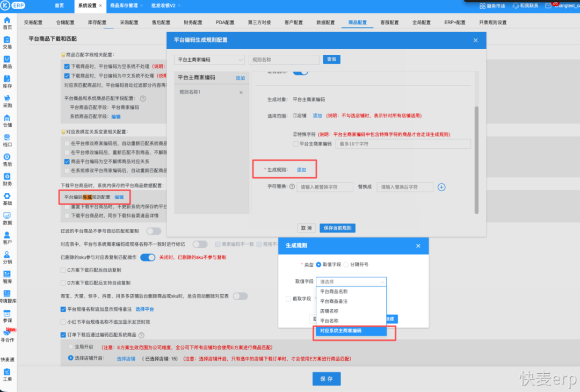The width and height of the screenshot is (580, 392).
Task: Open the 工单 sidebar icon
Action: [x=7, y=372]
